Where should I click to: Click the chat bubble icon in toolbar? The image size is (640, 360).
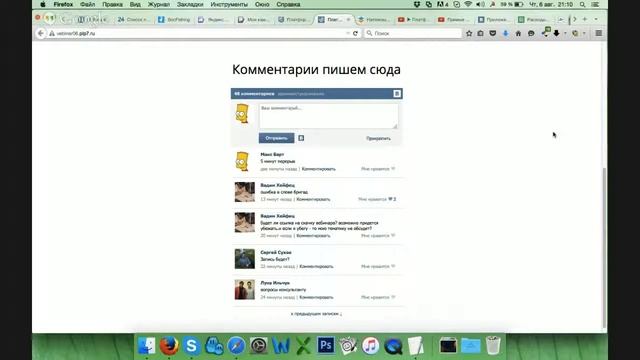531,33
